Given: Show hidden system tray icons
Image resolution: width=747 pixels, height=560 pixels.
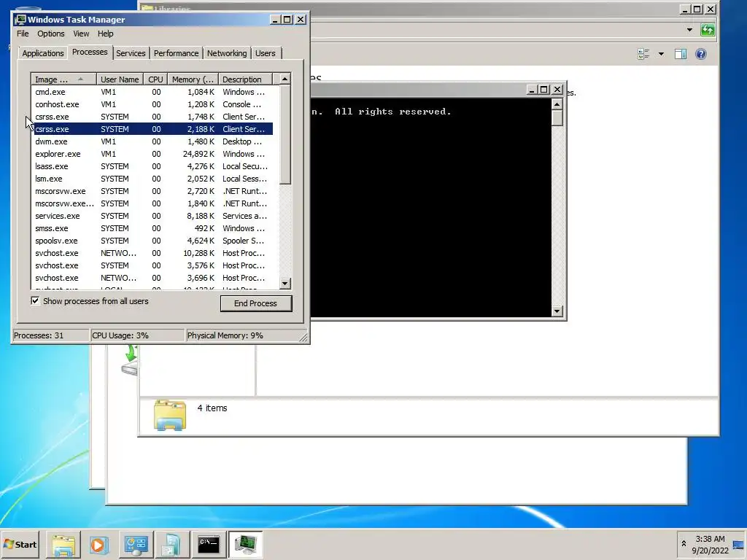Looking at the screenshot, I should [684, 544].
